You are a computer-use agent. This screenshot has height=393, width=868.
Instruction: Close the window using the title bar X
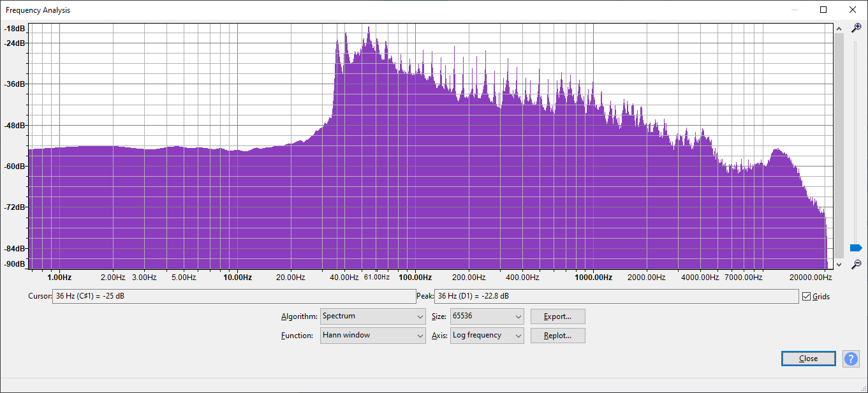point(853,10)
